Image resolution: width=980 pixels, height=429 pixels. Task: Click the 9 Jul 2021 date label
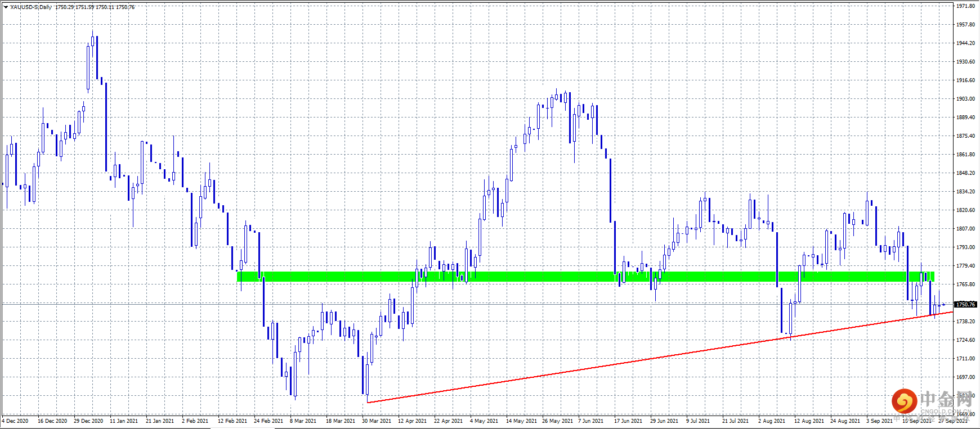699,421
